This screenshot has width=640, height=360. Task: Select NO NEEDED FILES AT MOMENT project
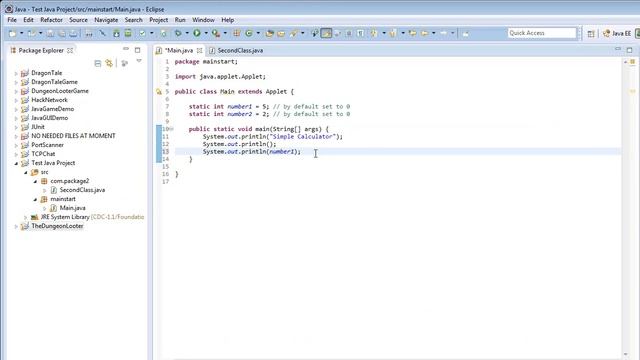pyautogui.click(x=73, y=136)
